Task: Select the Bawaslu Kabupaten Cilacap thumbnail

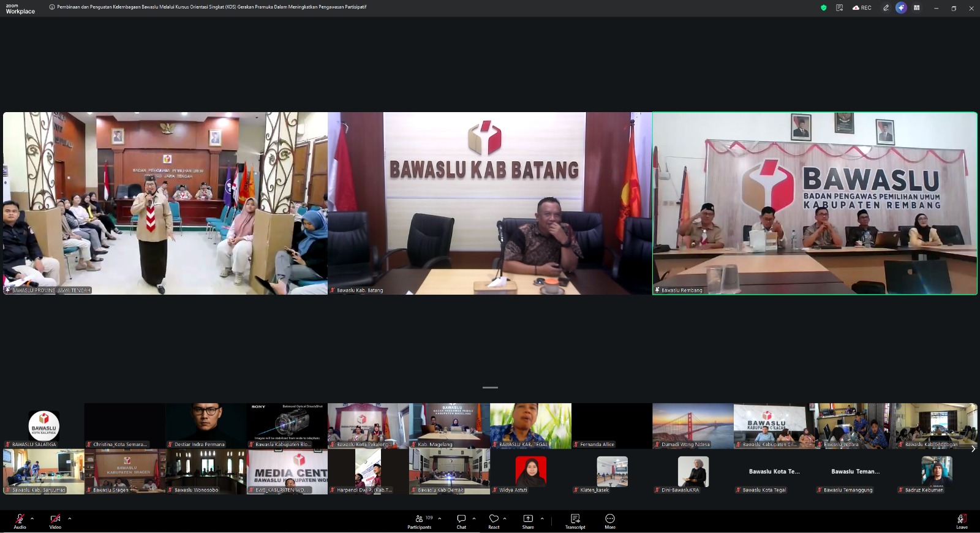Action: coord(774,426)
